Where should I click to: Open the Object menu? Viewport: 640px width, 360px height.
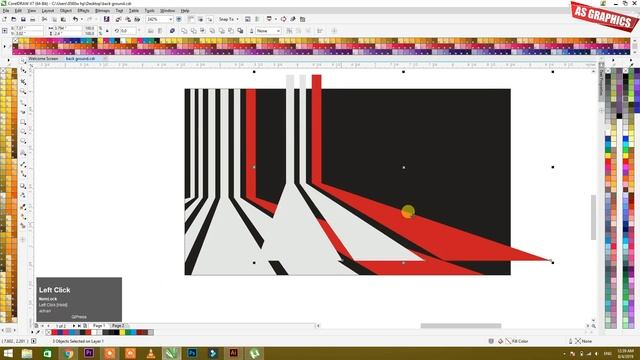click(66, 11)
